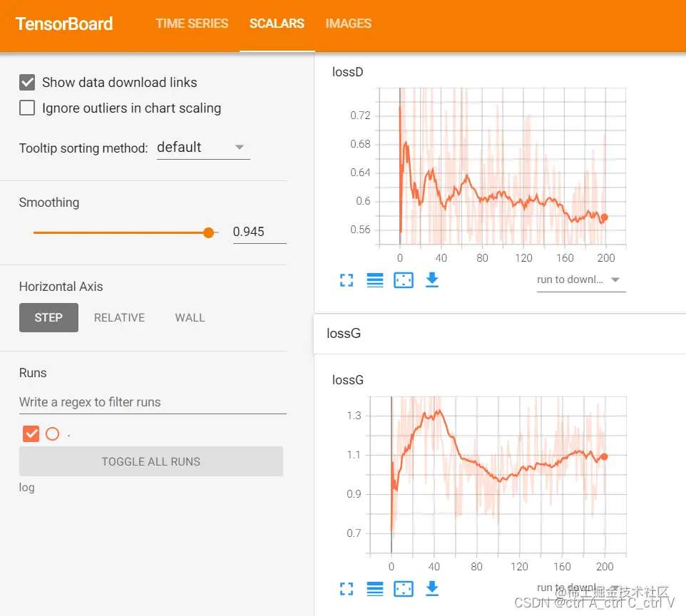Switch to the SCALARS tab
Viewport: 686px width, 616px height.
[277, 24]
